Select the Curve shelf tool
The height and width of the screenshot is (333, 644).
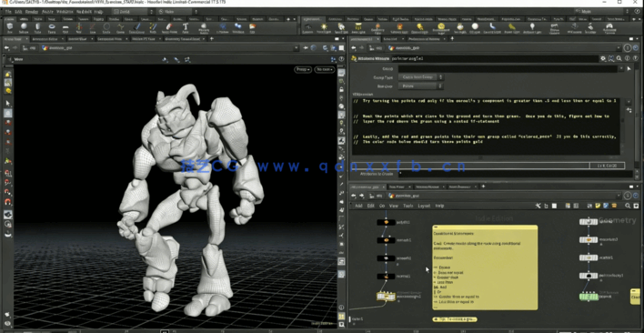pos(120,27)
